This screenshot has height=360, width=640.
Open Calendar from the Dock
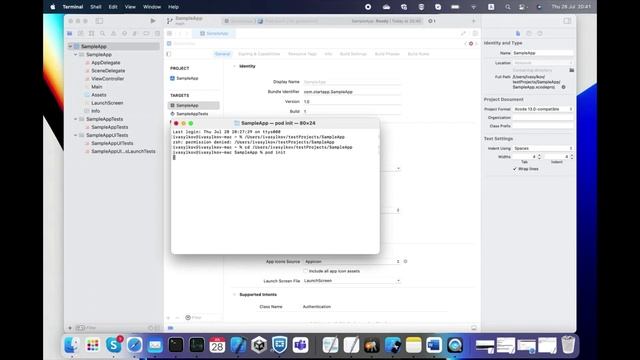click(217, 345)
